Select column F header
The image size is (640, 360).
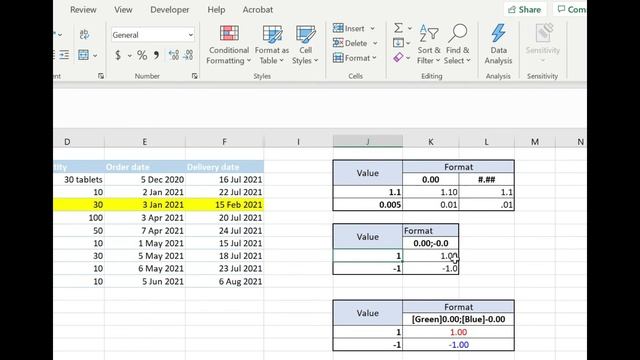click(224, 141)
